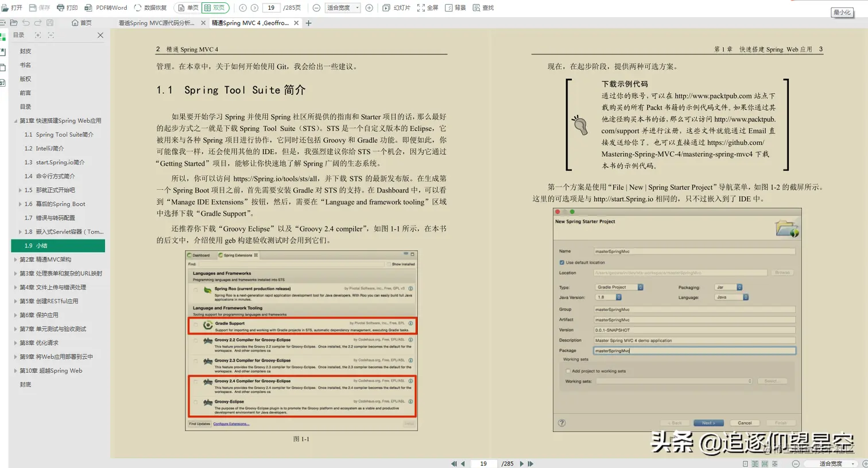Enter full screen with the 全屏 icon
This screenshot has width=868, height=468.
coord(427,7)
